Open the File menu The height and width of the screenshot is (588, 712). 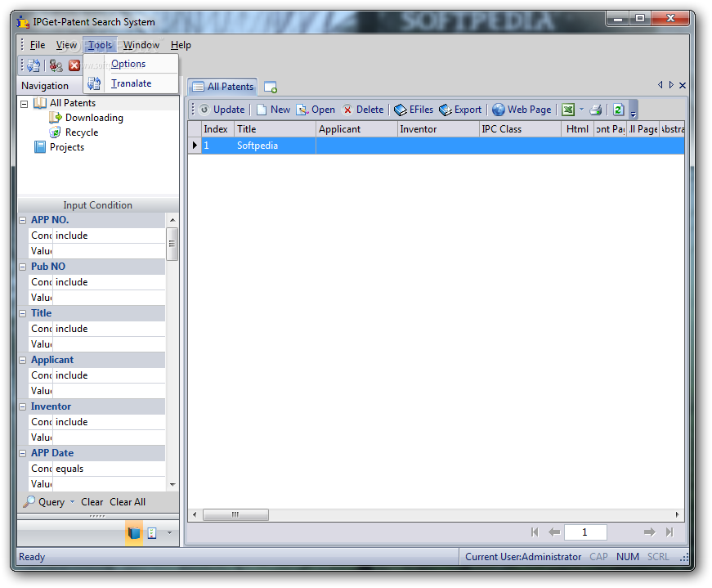tap(38, 45)
